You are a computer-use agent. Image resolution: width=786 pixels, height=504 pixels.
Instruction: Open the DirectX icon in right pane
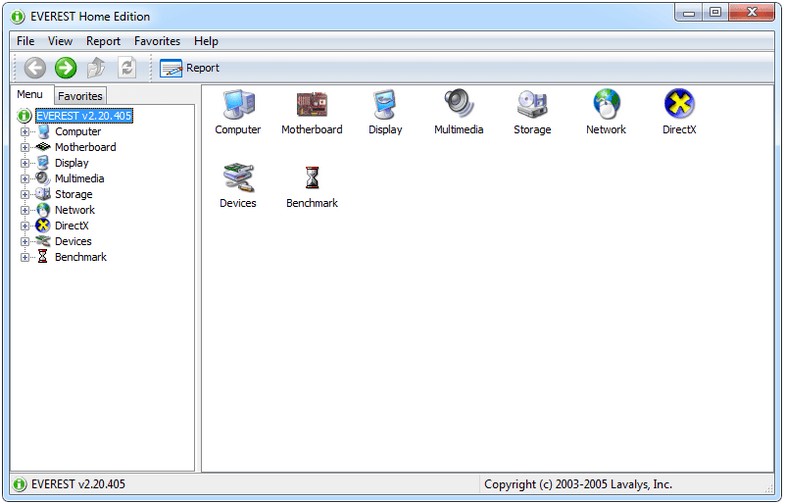[679, 103]
